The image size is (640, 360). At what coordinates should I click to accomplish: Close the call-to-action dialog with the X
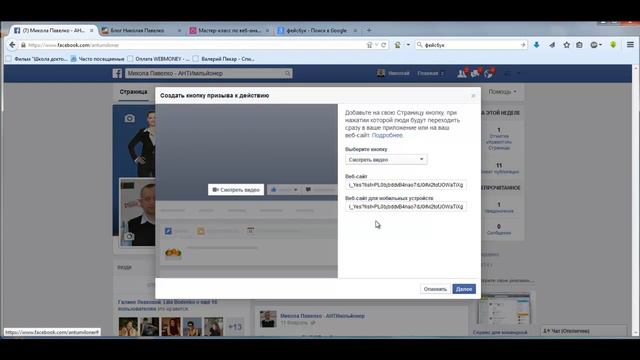click(x=473, y=96)
